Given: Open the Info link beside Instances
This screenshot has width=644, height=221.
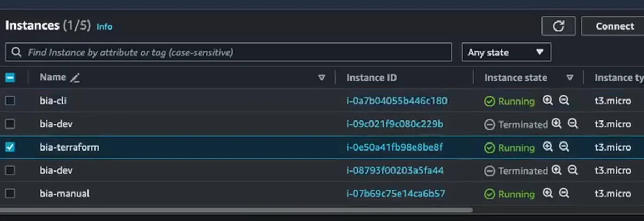Looking at the screenshot, I should pyautogui.click(x=104, y=26).
